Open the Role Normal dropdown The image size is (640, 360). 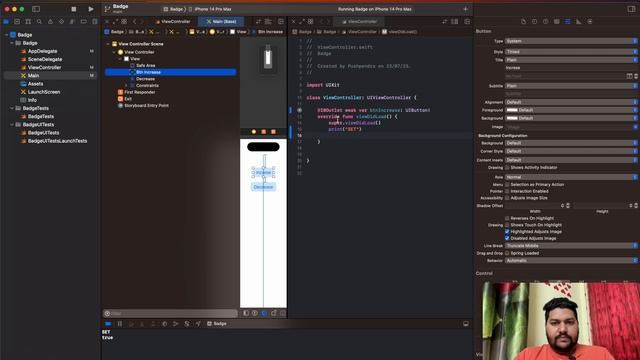click(571, 177)
